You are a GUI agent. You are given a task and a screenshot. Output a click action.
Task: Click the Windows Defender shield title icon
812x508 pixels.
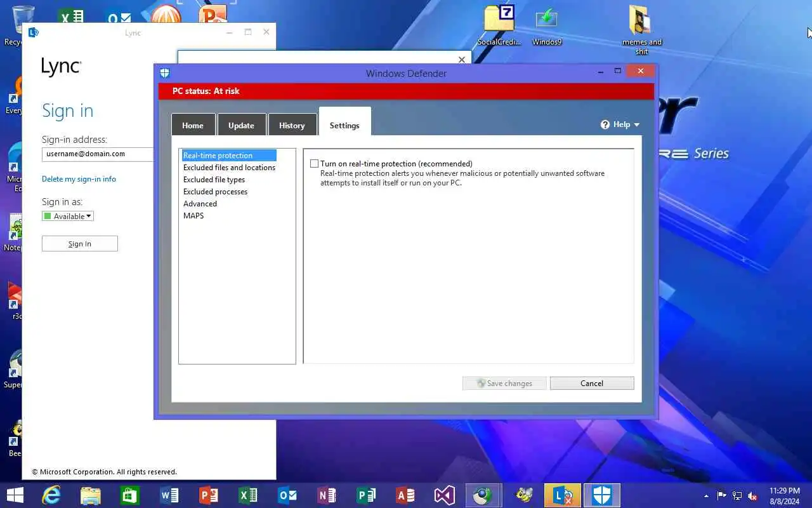[x=165, y=73]
